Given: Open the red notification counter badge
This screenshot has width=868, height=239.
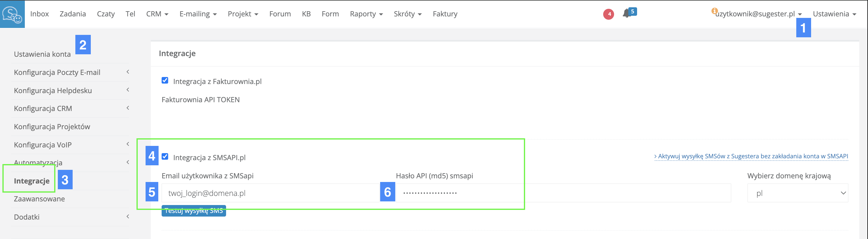Looking at the screenshot, I should (x=608, y=14).
